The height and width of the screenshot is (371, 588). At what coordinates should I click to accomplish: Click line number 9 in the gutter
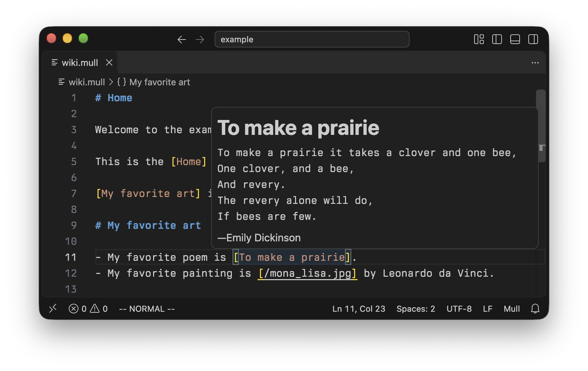pos(74,225)
